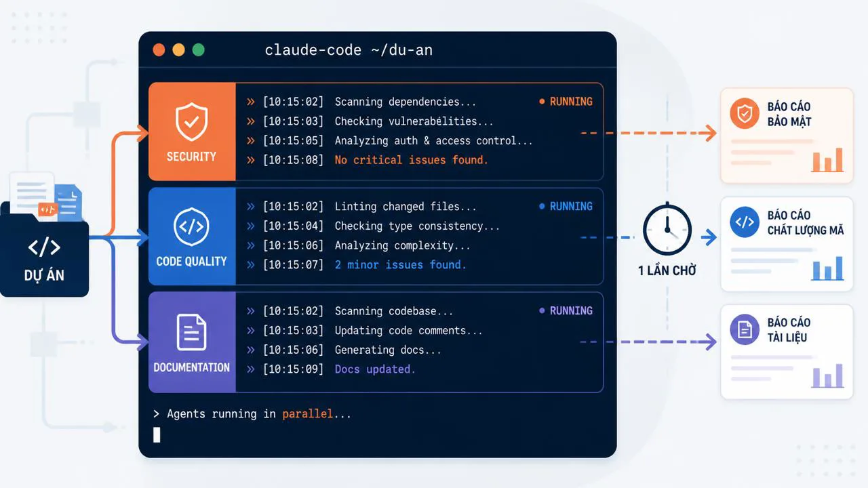The height and width of the screenshot is (488, 868).
Task: Click the red window dot in the terminal title bar
Action: click(159, 49)
